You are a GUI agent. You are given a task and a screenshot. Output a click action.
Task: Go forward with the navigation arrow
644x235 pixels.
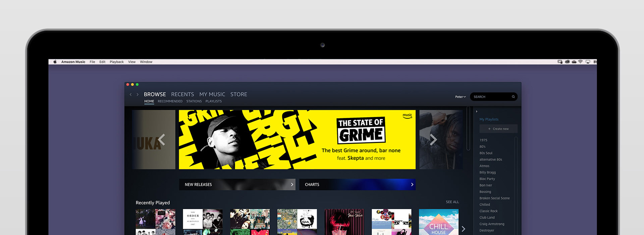(138, 95)
